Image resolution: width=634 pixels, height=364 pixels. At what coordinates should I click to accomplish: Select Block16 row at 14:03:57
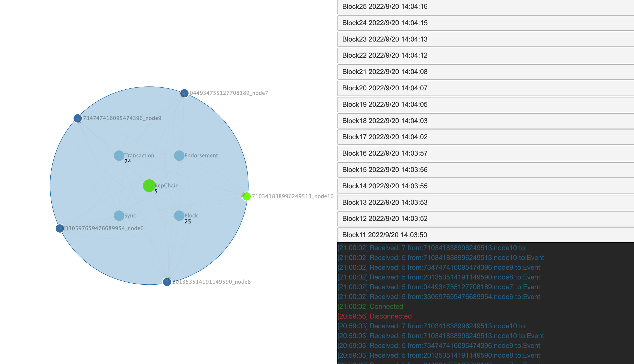pos(486,153)
